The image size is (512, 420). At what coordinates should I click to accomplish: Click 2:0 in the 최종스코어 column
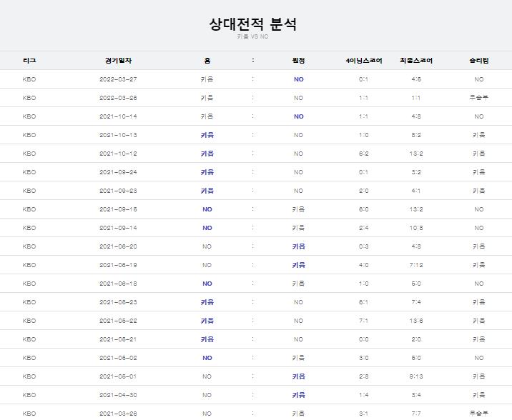[x=416, y=339]
